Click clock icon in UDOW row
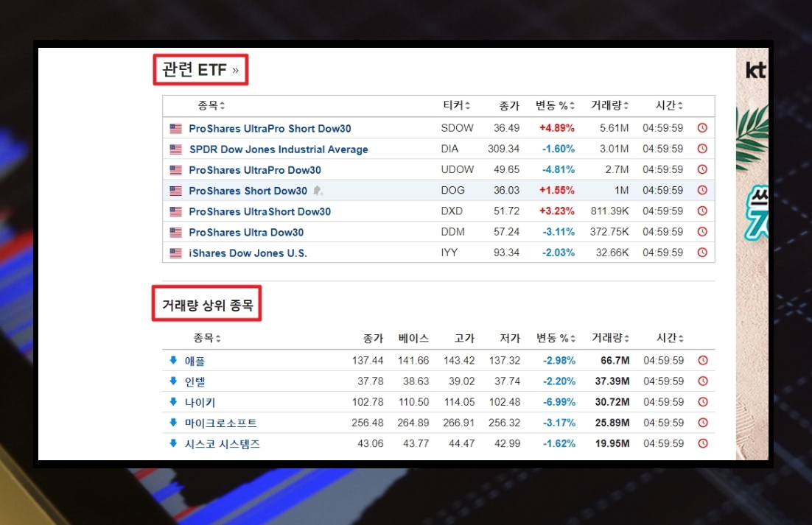This screenshot has width=812, height=525. coord(702,169)
